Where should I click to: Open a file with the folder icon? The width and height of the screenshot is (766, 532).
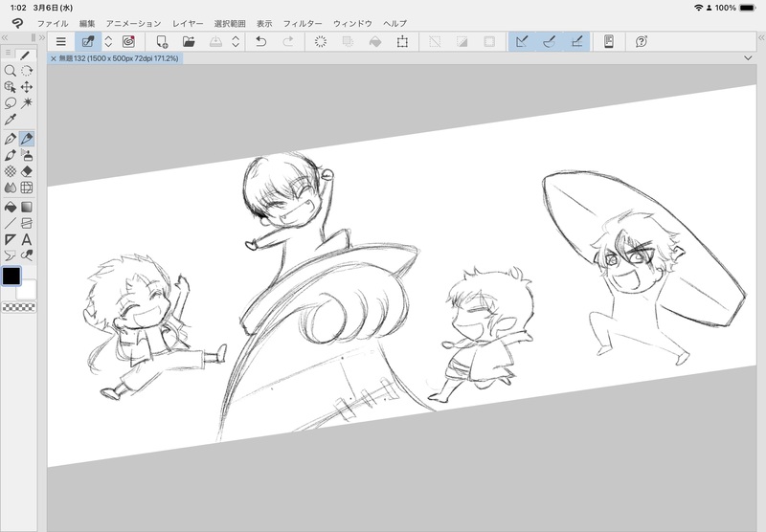189,42
